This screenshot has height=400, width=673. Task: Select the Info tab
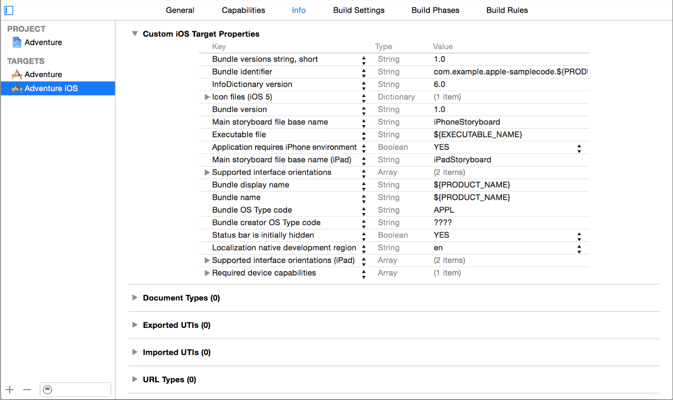pos(299,10)
